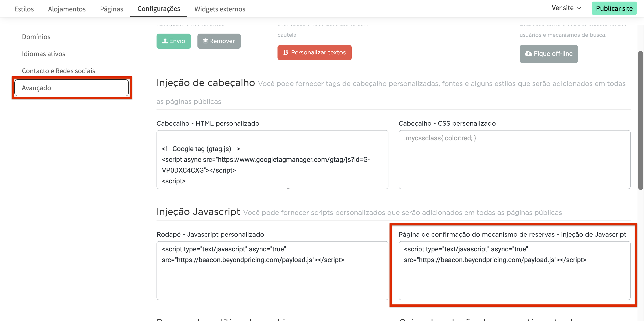Image resolution: width=644 pixels, height=321 pixels.
Task: Focus the Cabeçalho CSS personalizado field
Action: [x=514, y=159]
